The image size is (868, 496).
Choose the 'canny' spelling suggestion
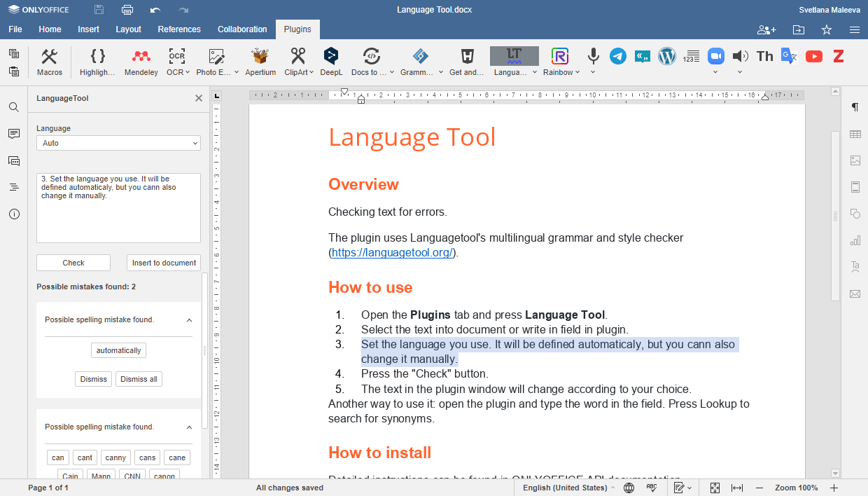pyautogui.click(x=115, y=457)
